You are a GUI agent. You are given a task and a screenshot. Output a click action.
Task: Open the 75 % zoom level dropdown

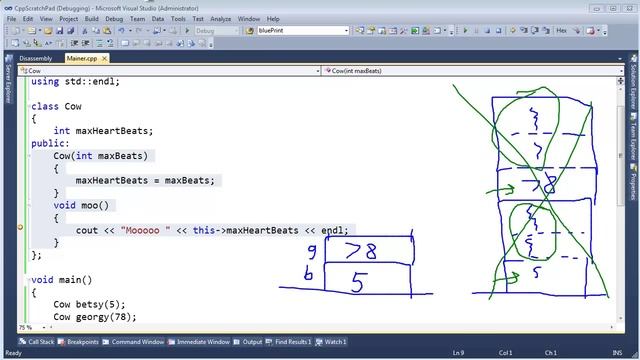point(44,327)
